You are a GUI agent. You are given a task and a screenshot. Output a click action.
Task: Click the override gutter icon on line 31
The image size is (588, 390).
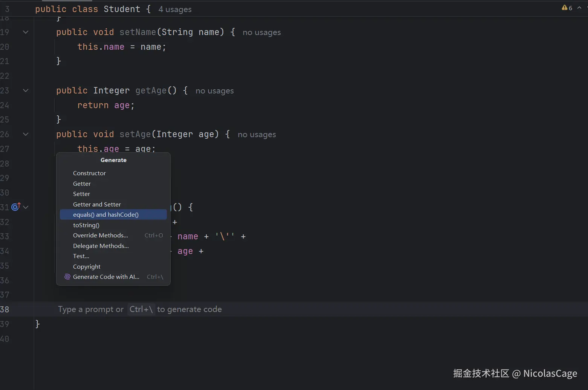(x=16, y=206)
